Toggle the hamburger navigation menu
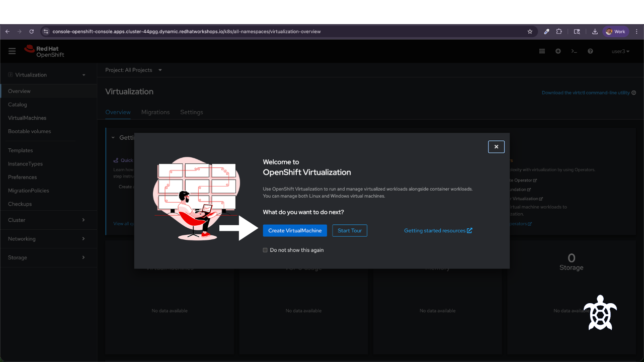Screen dimensions: 644x362 (12, 51)
